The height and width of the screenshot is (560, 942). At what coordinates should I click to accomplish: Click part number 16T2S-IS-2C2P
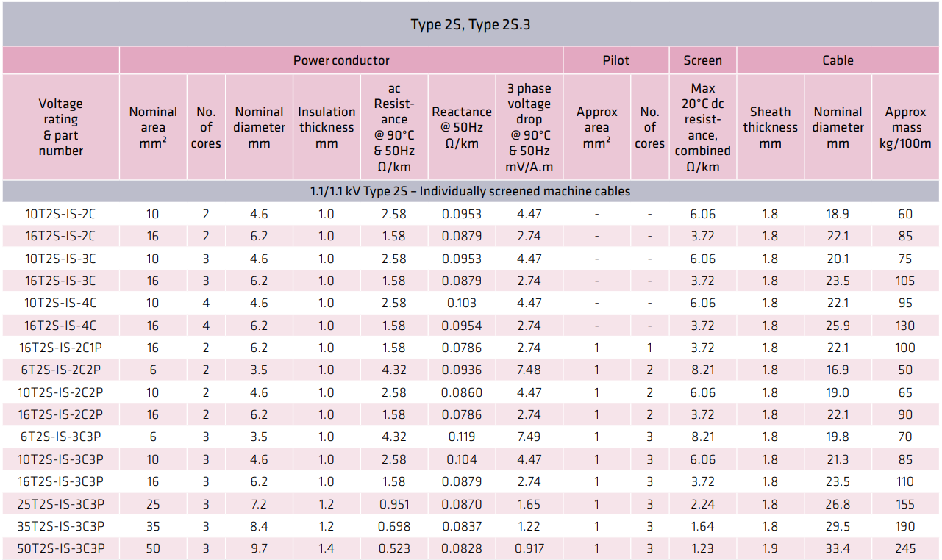[61, 414]
